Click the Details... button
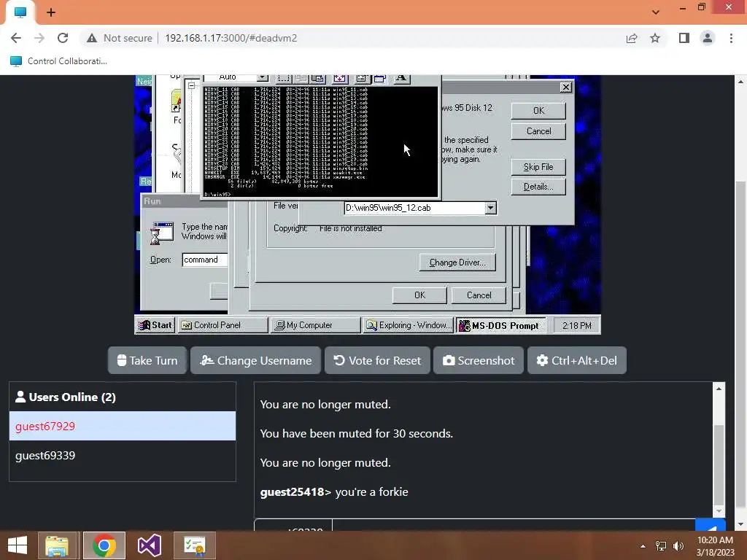The height and width of the screenshot is (560, 747). coord(538,187)
